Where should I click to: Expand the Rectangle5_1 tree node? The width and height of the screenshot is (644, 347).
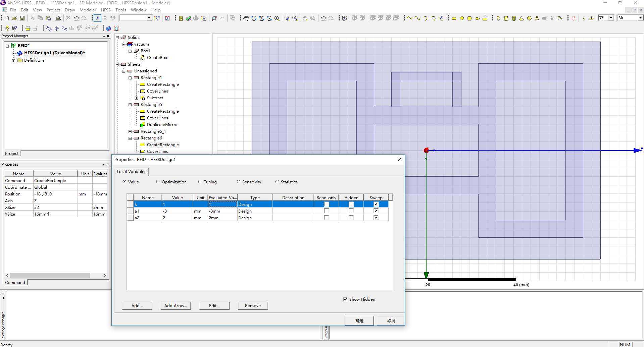[x=130, y=131]
